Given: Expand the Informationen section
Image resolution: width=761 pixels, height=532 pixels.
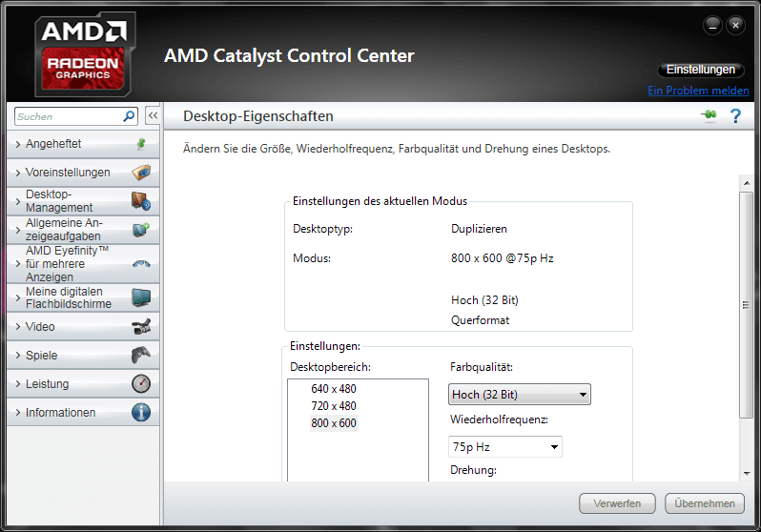Looking at the screenshot, I should pyautogui.click(x=83, y=413).
